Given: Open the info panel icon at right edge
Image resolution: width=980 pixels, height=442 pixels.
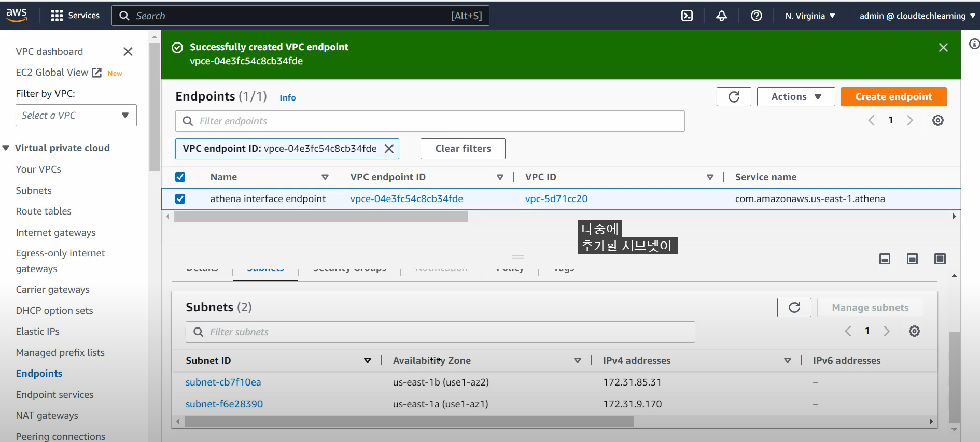Looking at the screenshot, I should (x=974, y=44).
